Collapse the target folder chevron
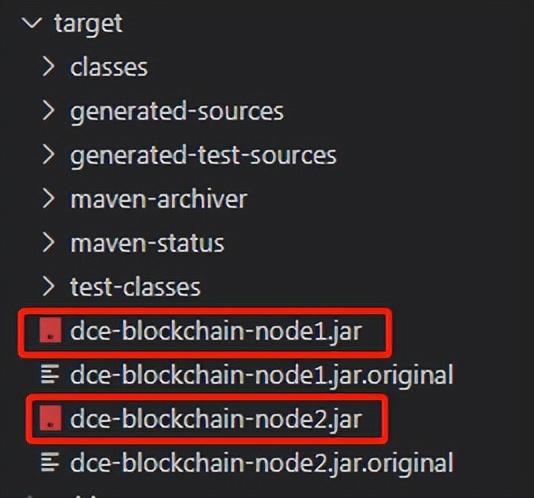The width and height of the screenshot is (534, 498). click(x=31, y=24)
